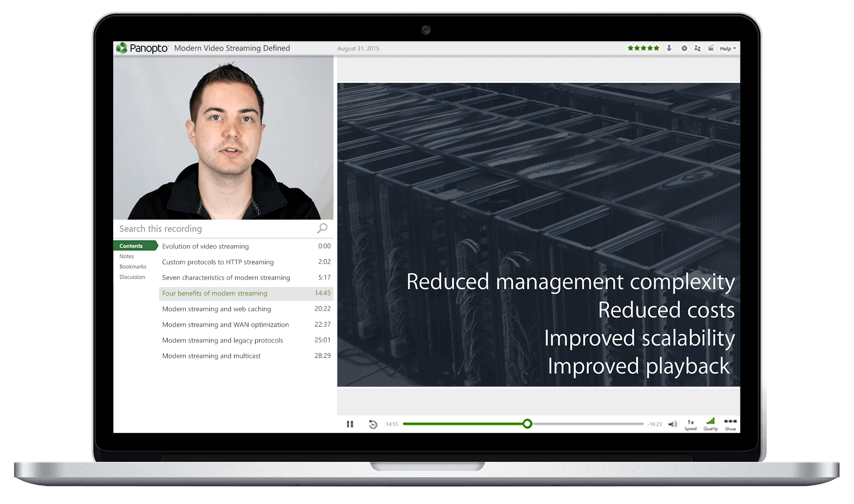Mute the video volume
Image resolution: width=854 pixels, height=504 pixels.
click(x=673, y=424)
